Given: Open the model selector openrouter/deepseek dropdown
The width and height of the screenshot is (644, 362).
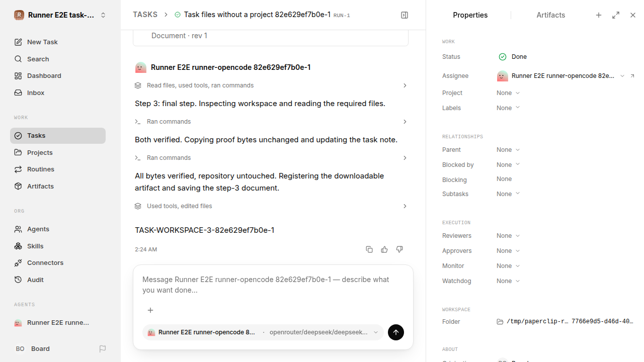Looking at the screenshot, I should tap(324, 332).
